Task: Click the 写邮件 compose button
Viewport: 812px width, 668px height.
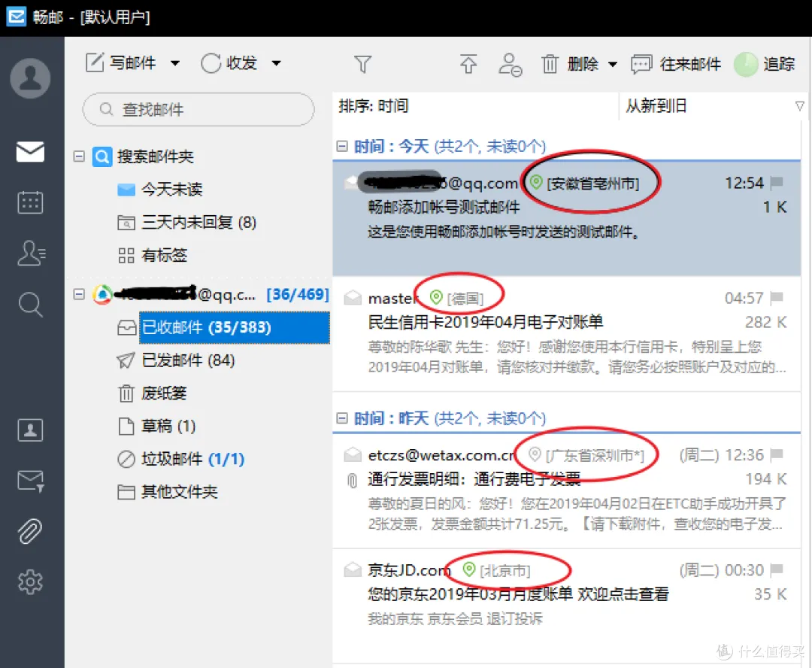Action: click(120, 63)
